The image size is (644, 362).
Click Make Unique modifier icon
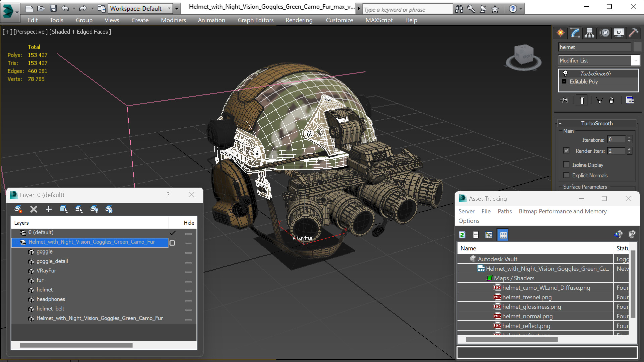point(599,100)
